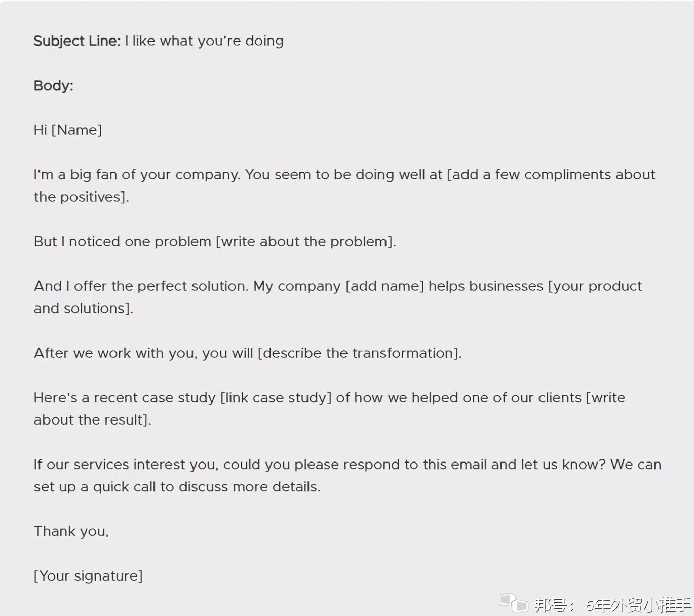Click the [add a few compliments about] placeholder
This screenshot has width=694, height=616.
coord(551,175)
